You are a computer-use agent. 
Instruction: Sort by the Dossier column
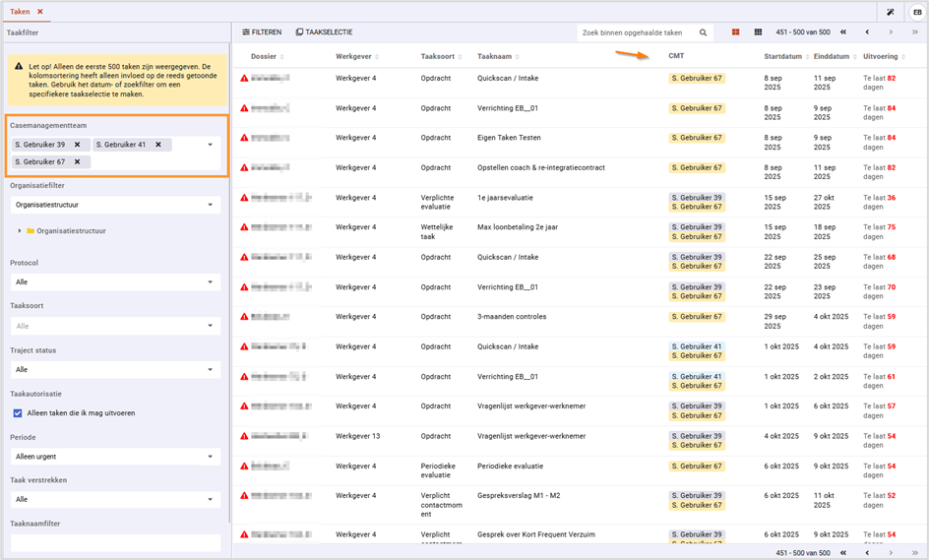268,56
